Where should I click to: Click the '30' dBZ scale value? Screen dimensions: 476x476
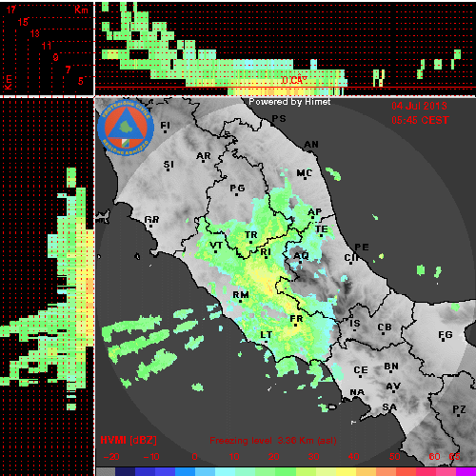click(313, 457)
